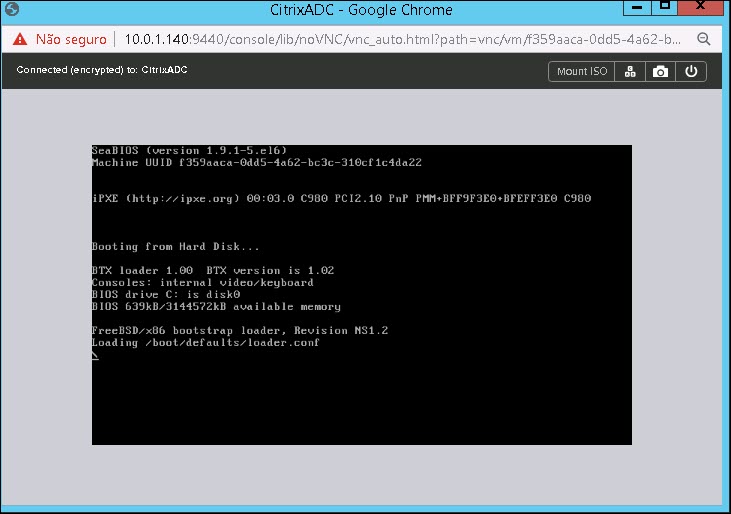
Task: Click the 'Loading /boot/defaults/loader.conf' line
Action: click(x=205, y=343)
